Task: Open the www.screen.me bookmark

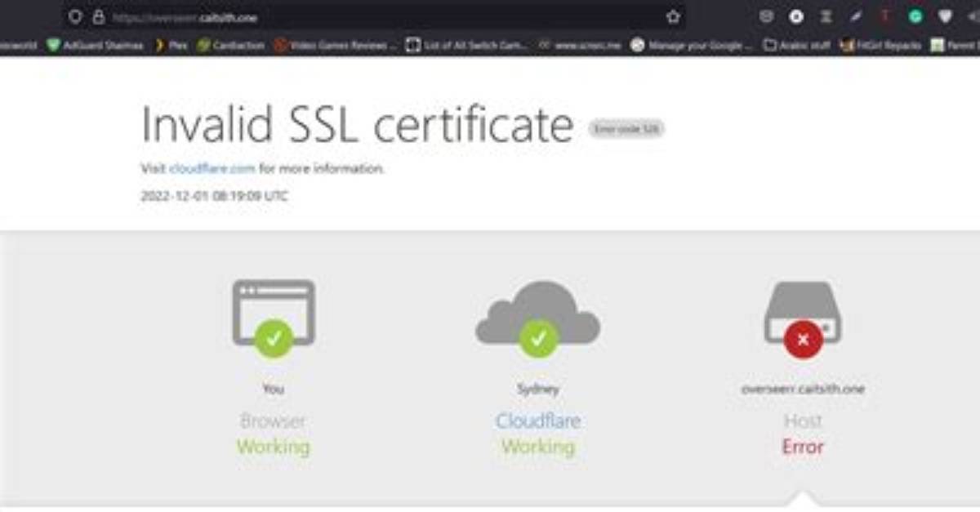Action: (580, 46)
